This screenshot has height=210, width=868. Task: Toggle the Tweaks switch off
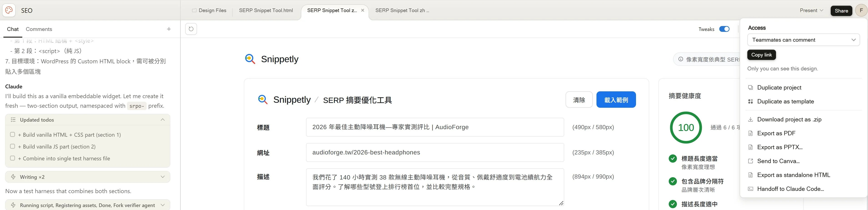click(x=724, y=29)
